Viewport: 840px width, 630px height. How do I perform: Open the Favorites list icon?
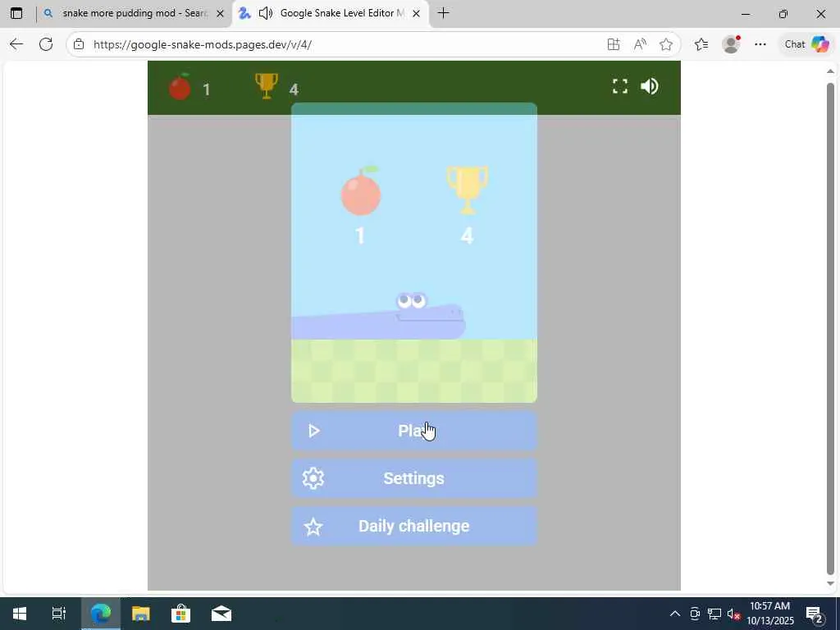pos(701,44)
